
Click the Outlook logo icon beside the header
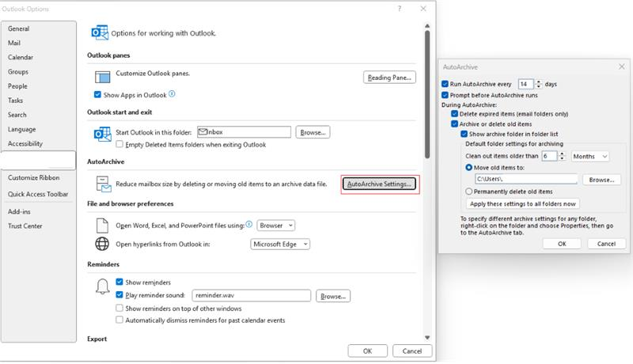[x=100, y=32]
